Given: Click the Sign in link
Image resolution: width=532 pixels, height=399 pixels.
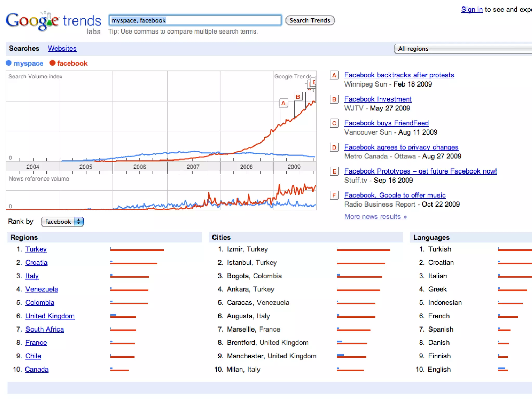Looking at the screenshot, I should pos(471,9).
